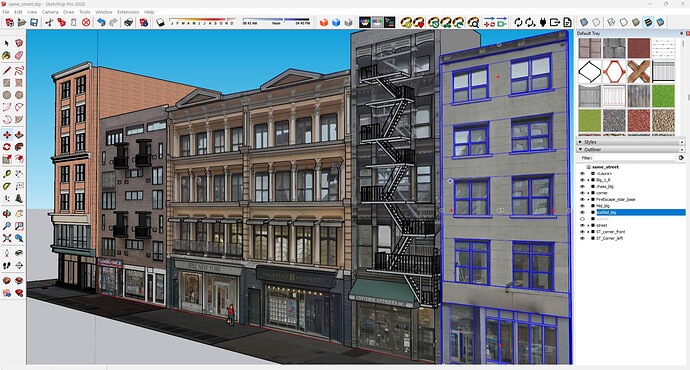This screenshot has width=690, height=370.
Task: Select the Tape Measure tool
Action: tap(7, 174)
